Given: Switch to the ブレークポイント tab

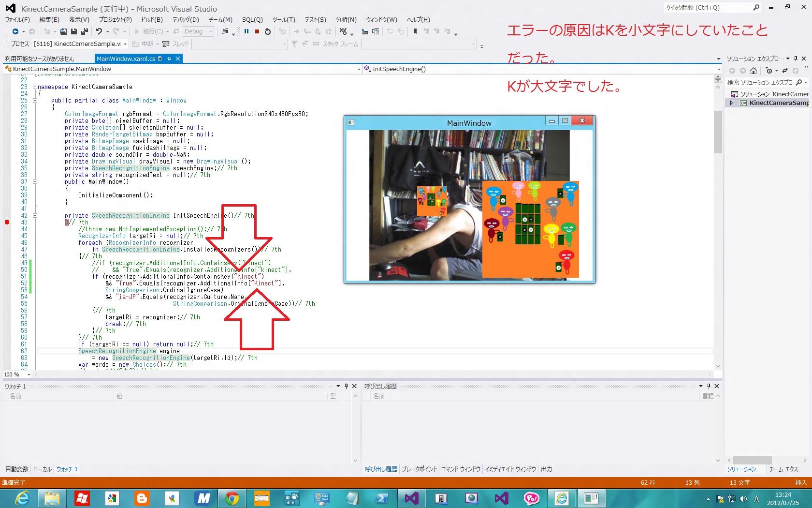Looking at the screenshot, I should [419, 469].
